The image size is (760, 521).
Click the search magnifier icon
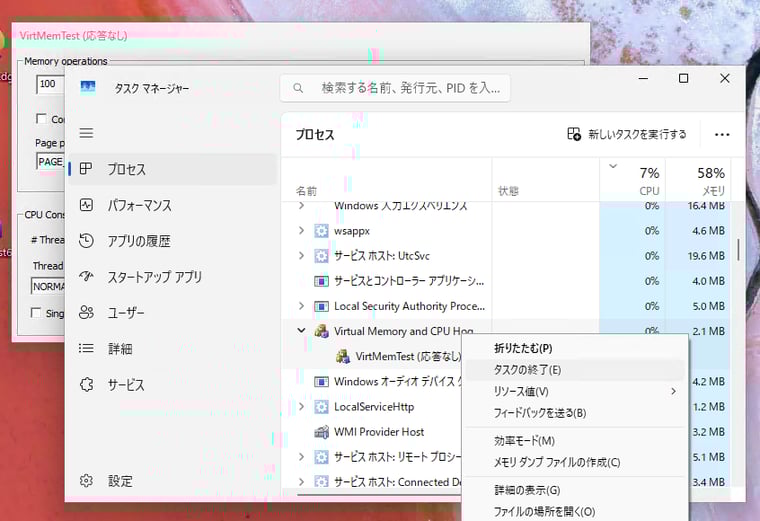[298, 88]
